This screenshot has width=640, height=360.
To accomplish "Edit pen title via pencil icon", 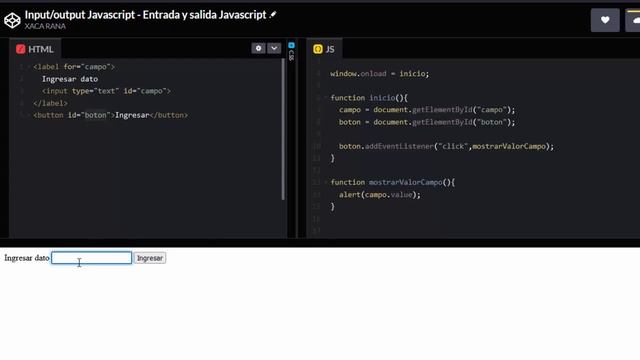I will [x=273, y=15].
